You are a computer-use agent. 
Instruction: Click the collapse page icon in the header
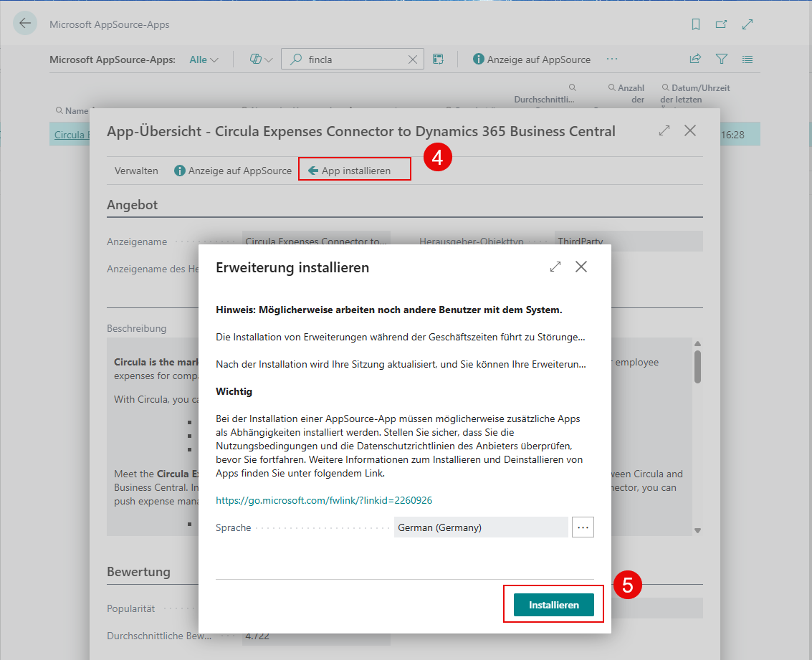point(747,24)
